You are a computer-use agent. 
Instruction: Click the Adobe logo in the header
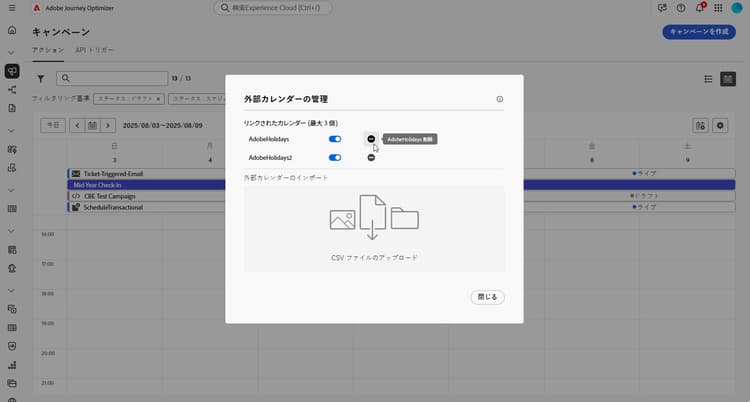(x=37, y=8)
